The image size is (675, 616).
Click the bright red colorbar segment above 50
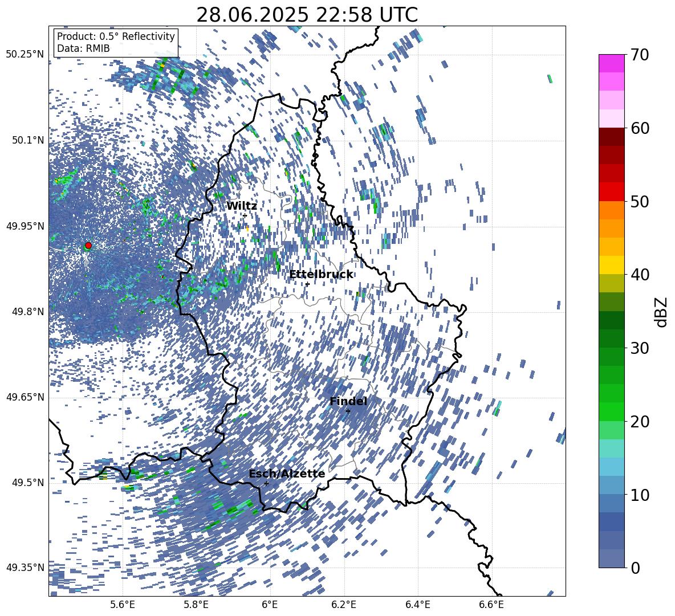tap(611, 192)
